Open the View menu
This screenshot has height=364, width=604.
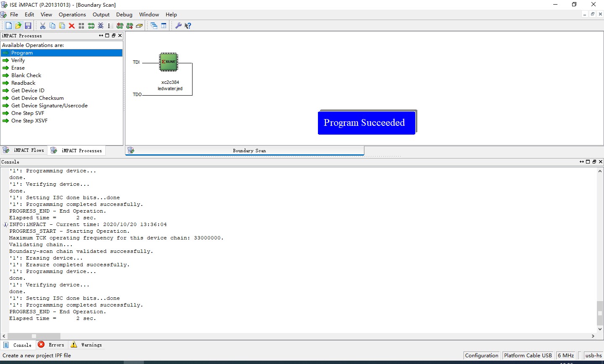(46, 14)
